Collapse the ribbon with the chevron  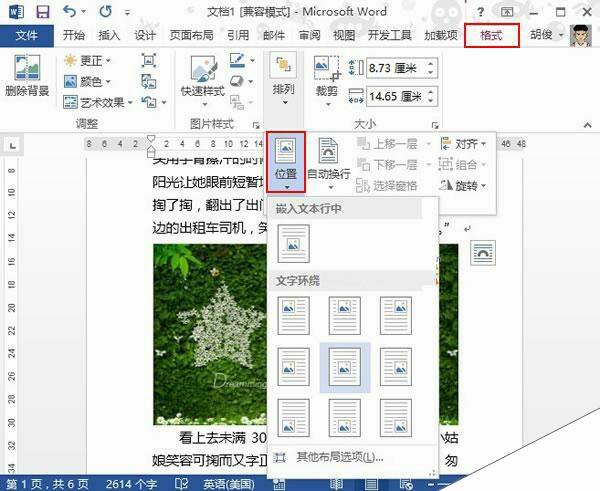point(587,125)
